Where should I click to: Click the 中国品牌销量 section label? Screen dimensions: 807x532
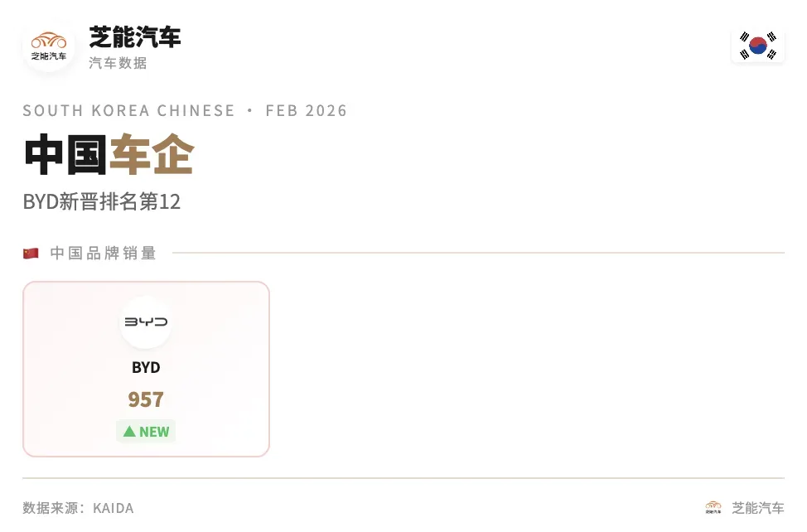(x=103, y=254)
